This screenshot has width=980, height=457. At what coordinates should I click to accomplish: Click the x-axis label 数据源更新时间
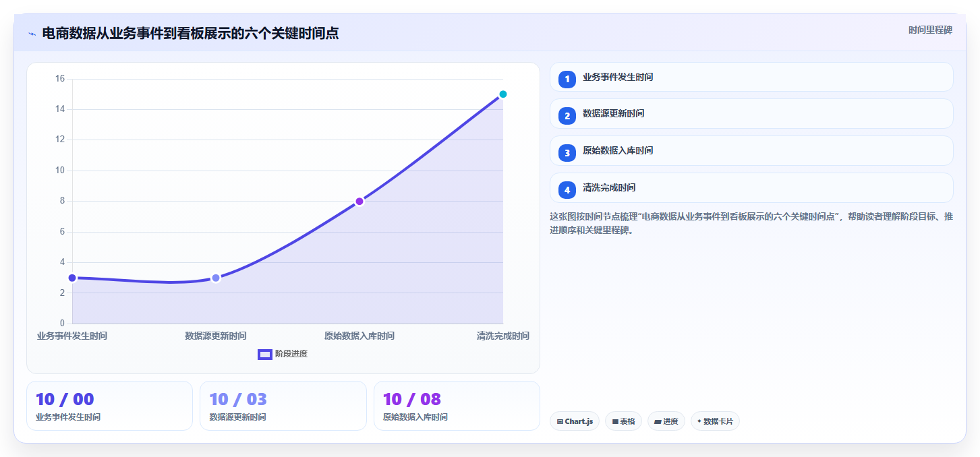216,336
